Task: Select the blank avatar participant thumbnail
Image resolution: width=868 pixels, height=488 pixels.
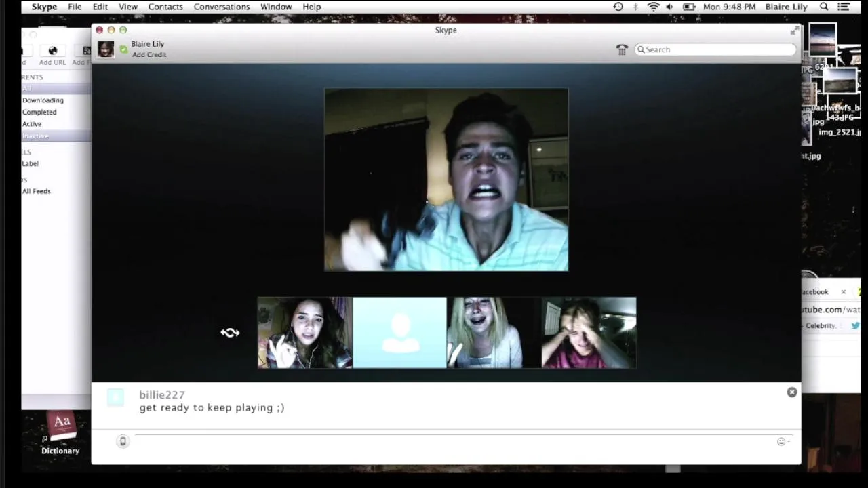Action: pos(399,333)
